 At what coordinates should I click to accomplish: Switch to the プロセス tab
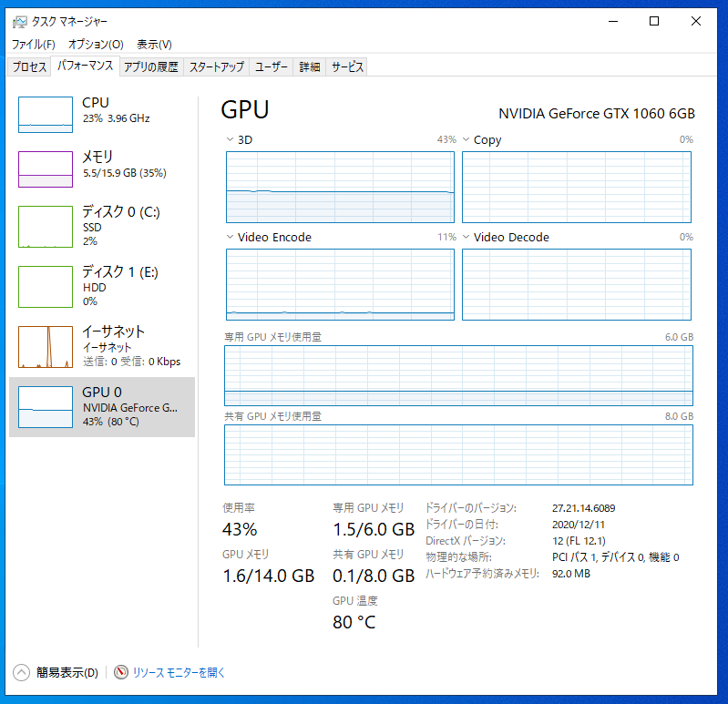(29, 66)
